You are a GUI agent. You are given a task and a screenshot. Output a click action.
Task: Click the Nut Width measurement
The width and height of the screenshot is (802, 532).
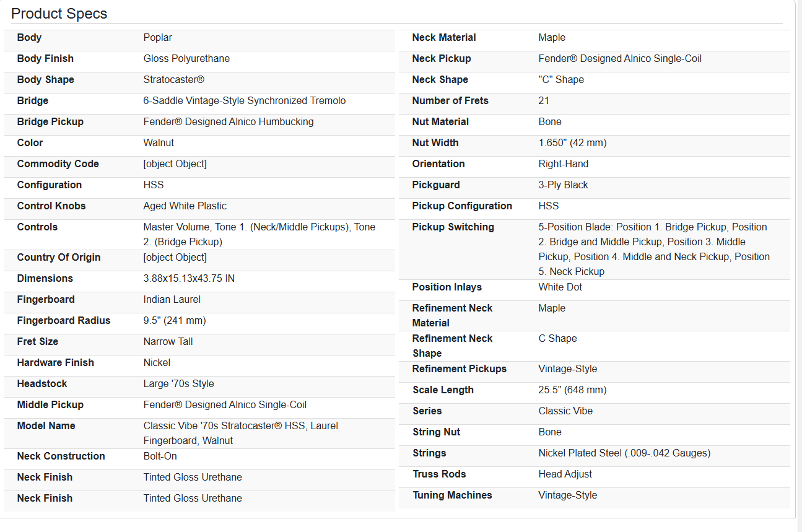[x=572, y=143]
